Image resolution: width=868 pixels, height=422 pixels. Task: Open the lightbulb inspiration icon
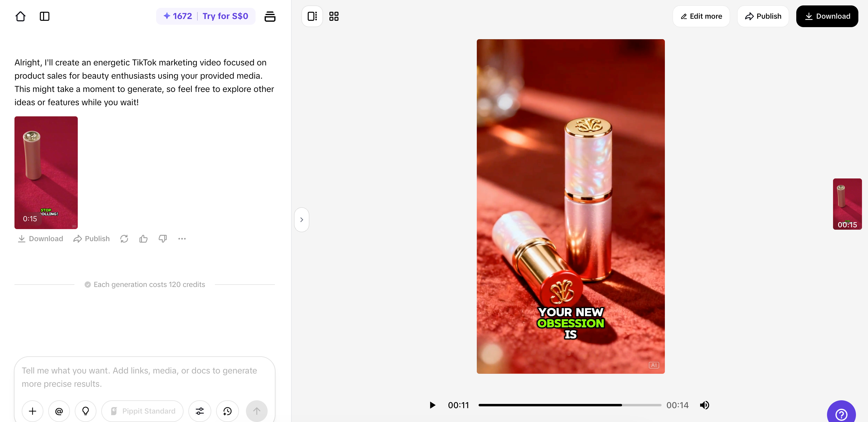pos(86,411)
